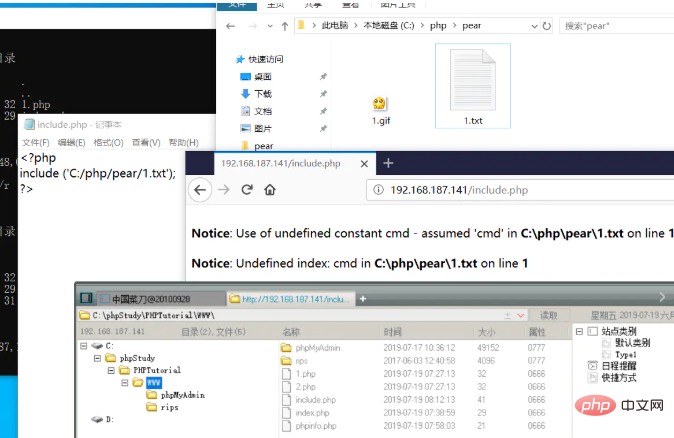The width and height of the screenshot is (674, 438).
Task: Select rips folder in tree
Action: coord(169,407)
